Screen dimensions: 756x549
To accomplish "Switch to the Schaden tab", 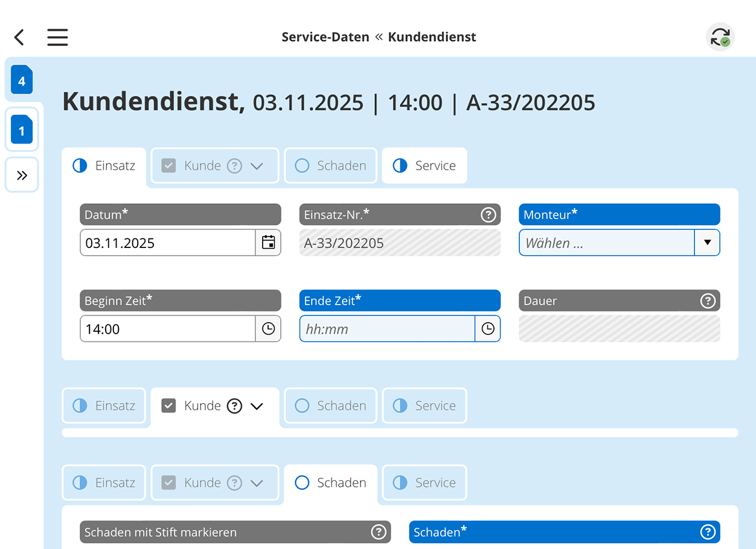I will [330, 483].
